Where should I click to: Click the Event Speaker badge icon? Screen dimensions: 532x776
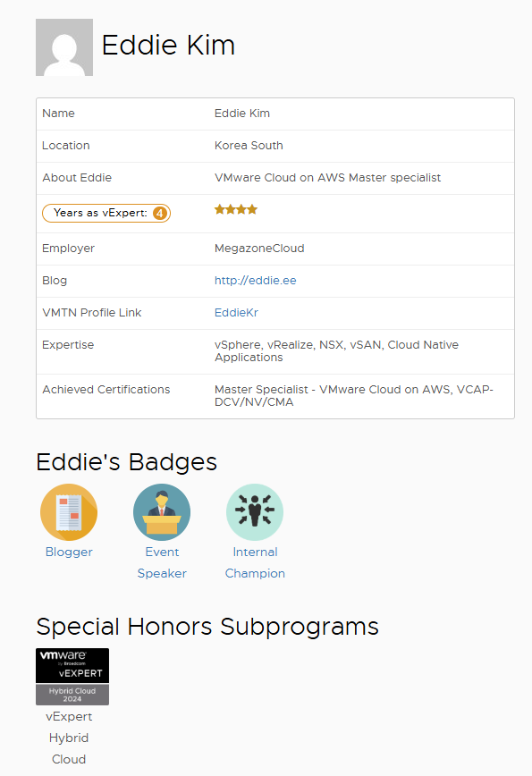tap(162, 512)
